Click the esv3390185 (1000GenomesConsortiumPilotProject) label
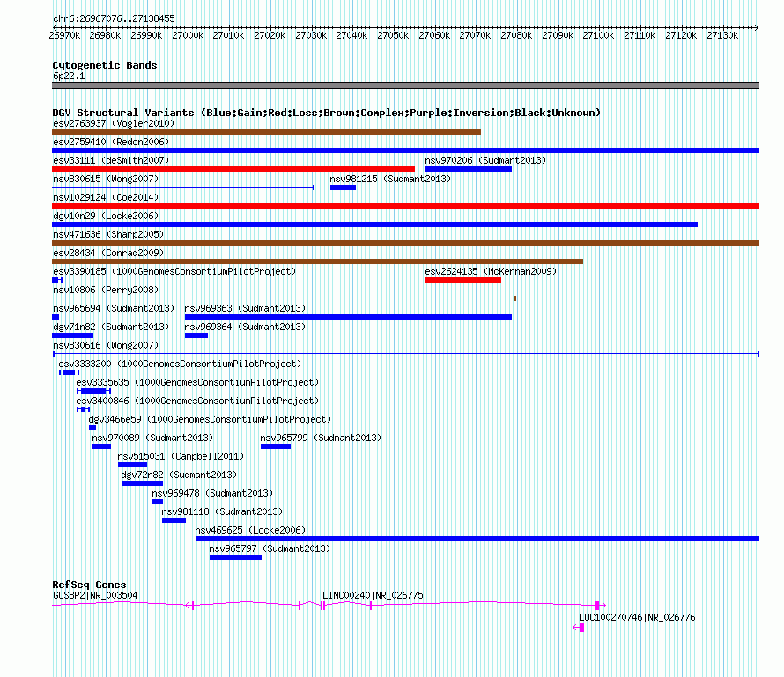Viewport: 784px width, 677px height. point(174,271)
